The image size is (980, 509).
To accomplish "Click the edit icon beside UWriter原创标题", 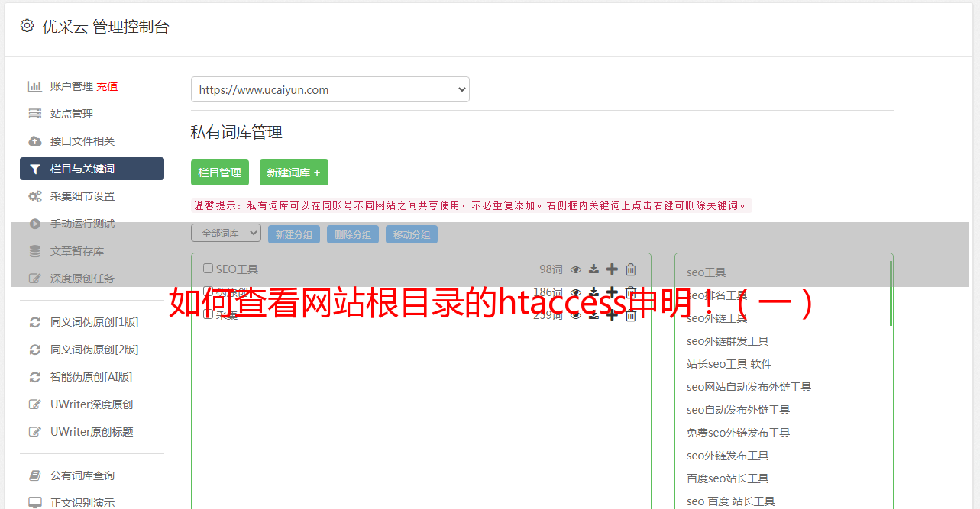I will [x=34, y=432].
